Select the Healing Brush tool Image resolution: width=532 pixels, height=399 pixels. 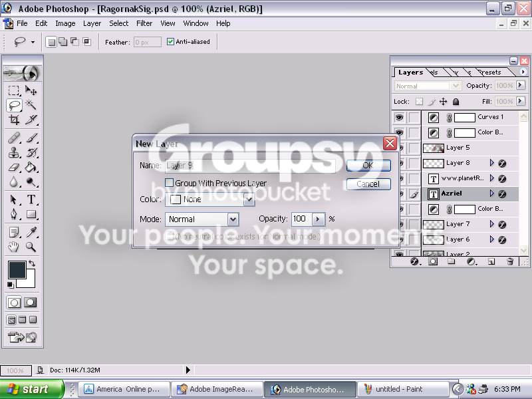[14, 138]
